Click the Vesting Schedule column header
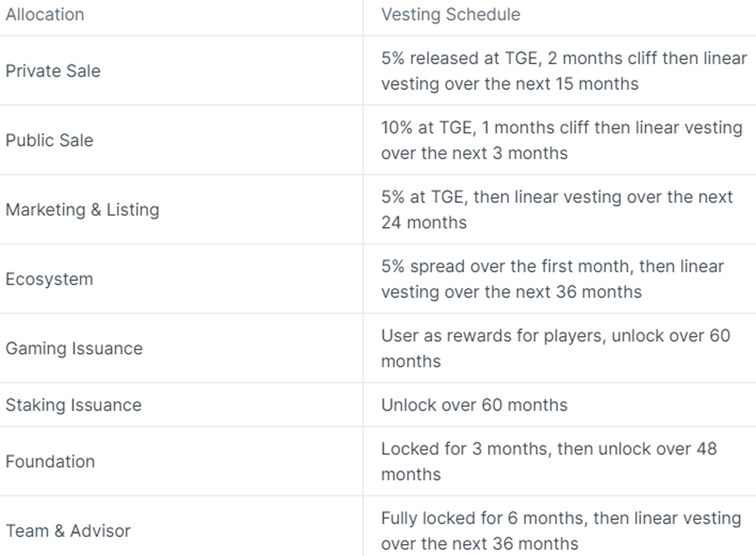The image size is (756, 556). 450,14
